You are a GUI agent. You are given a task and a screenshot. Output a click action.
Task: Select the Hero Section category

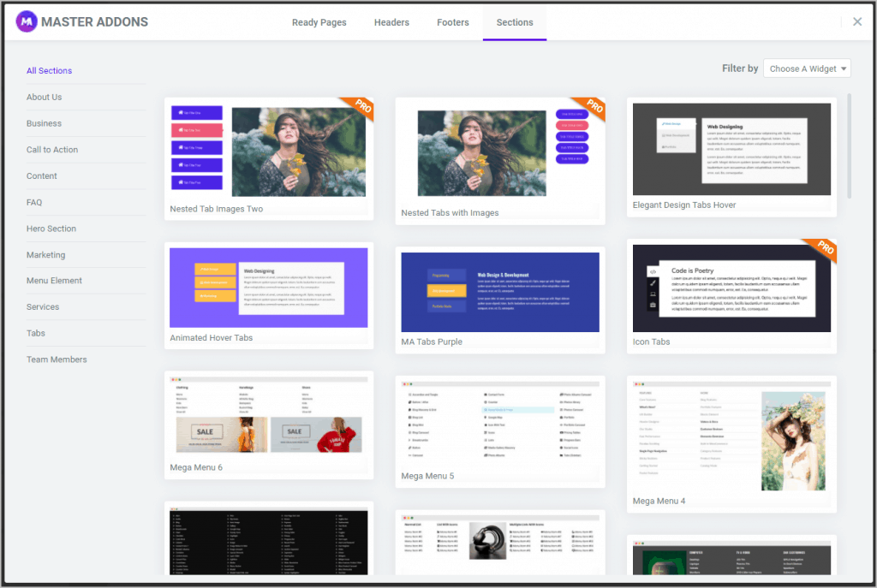pos(51,229)
